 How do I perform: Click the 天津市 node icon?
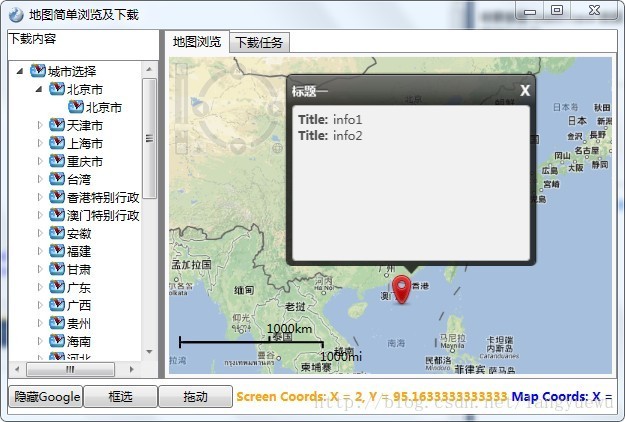pyautogui.click(x=57, y=125)
